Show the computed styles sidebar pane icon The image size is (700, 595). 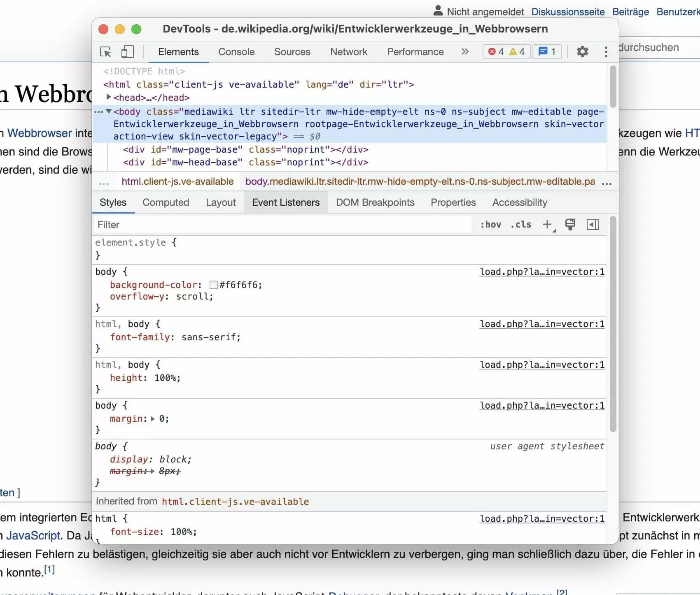click(593, 225)
